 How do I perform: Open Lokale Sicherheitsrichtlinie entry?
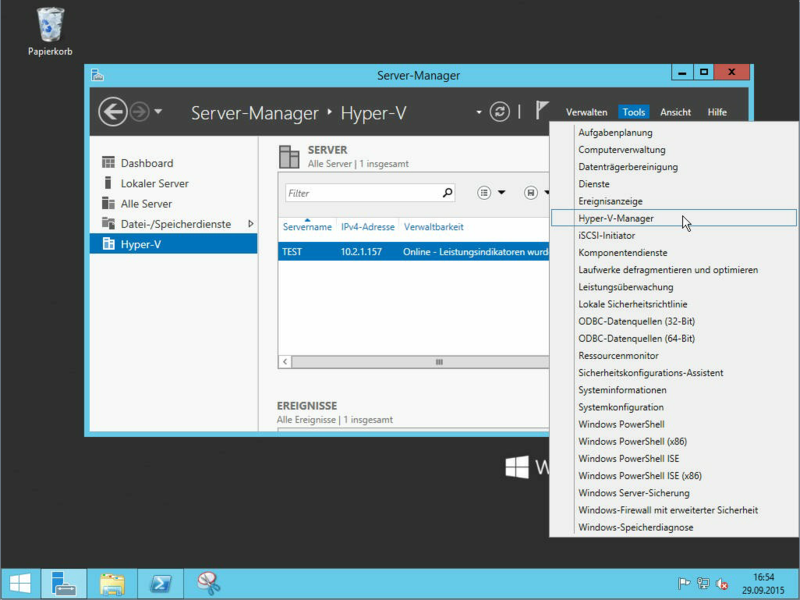(x=673, y=304)
